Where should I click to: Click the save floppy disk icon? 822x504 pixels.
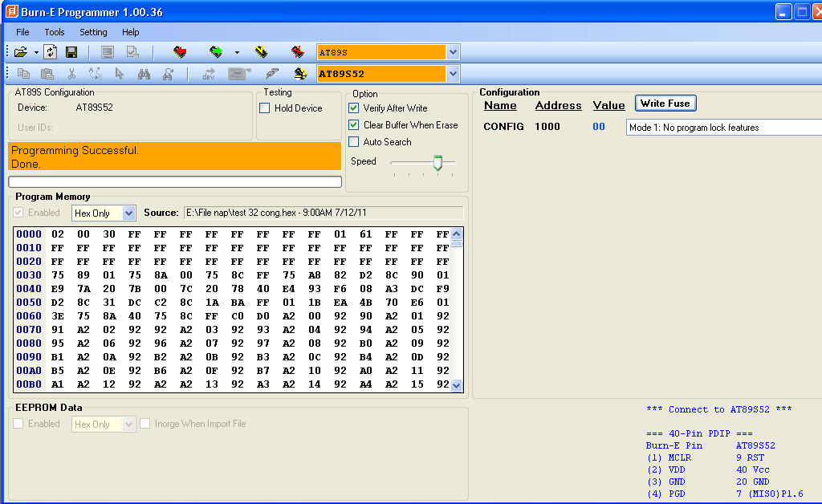[x=71, y=52]
